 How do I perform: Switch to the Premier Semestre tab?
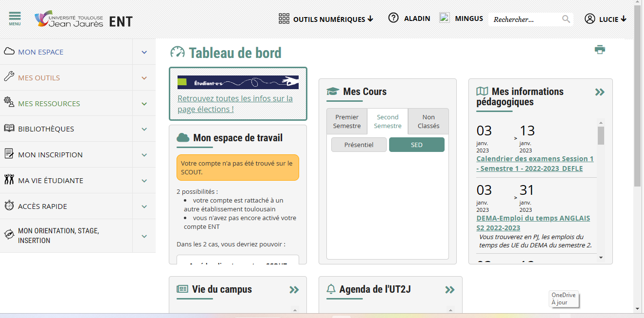point(347,121)
